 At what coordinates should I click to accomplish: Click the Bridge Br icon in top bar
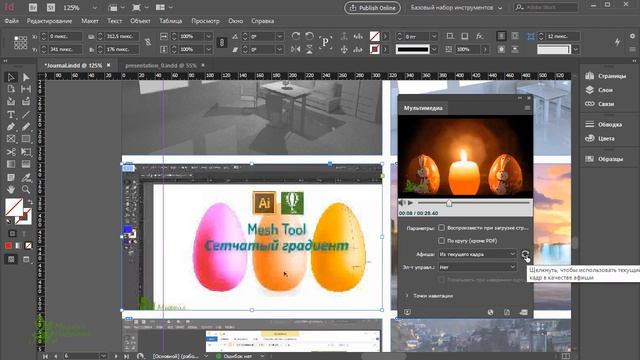click(33, 7)
